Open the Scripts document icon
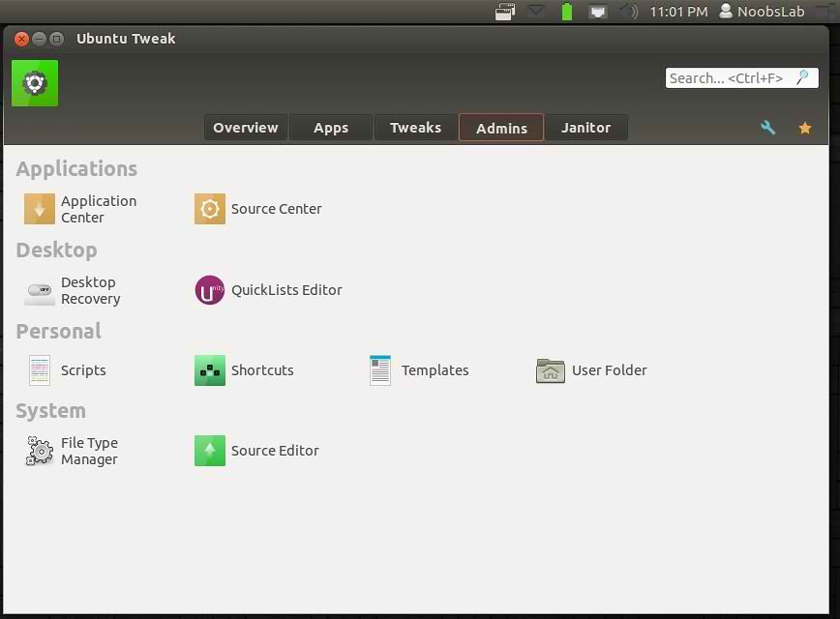 point(40,370)
